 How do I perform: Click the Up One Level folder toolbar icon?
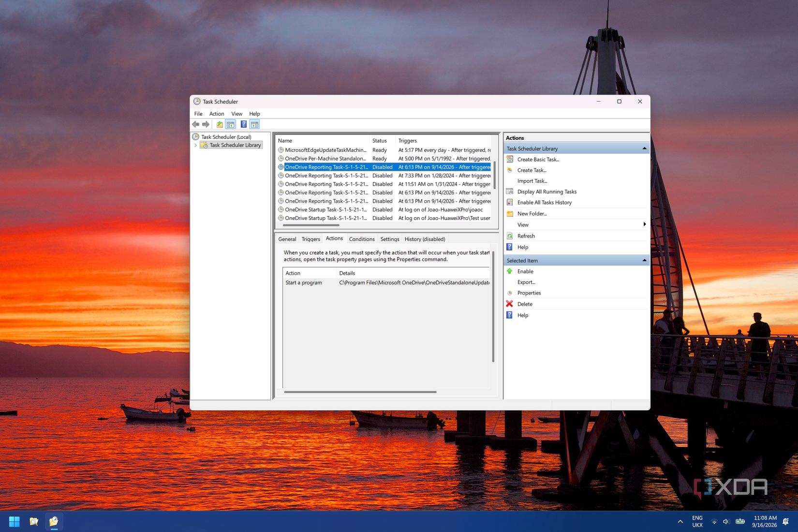pos(220,124)
